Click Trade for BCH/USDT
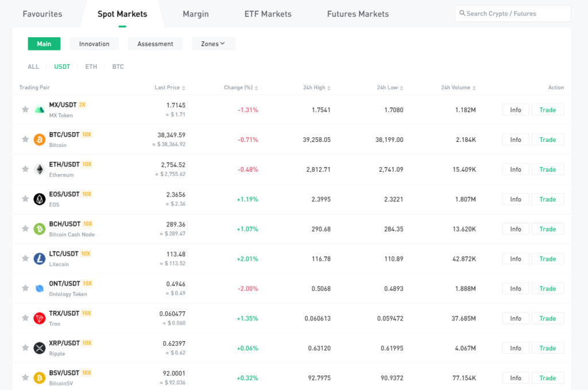588x390 pixels. click(x=547, y=229)
